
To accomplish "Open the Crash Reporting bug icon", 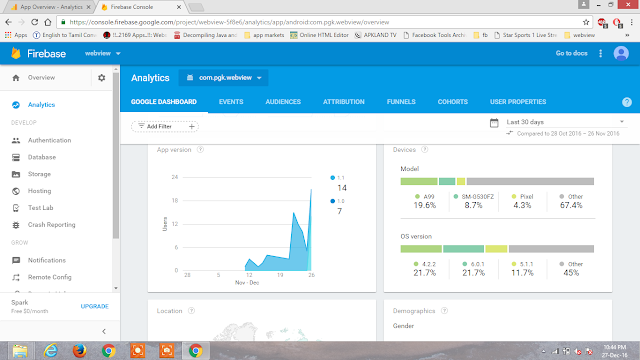I will [16, 225].
